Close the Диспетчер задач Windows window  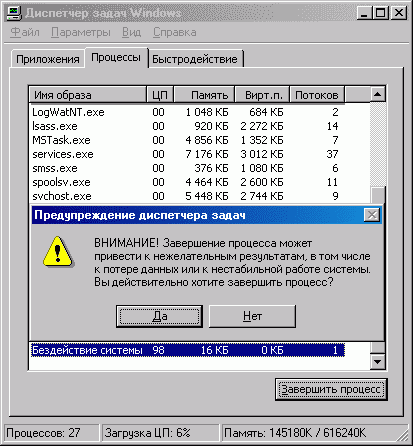click(398, 13)
